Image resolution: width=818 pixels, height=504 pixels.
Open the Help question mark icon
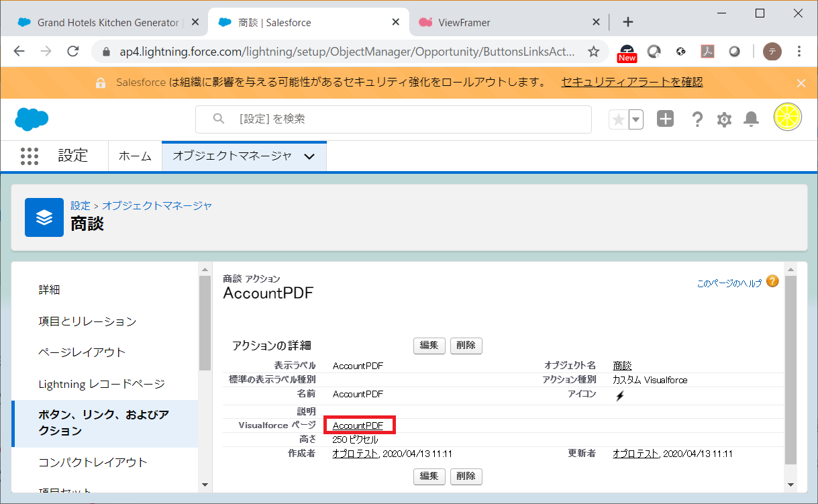[697, 119]
